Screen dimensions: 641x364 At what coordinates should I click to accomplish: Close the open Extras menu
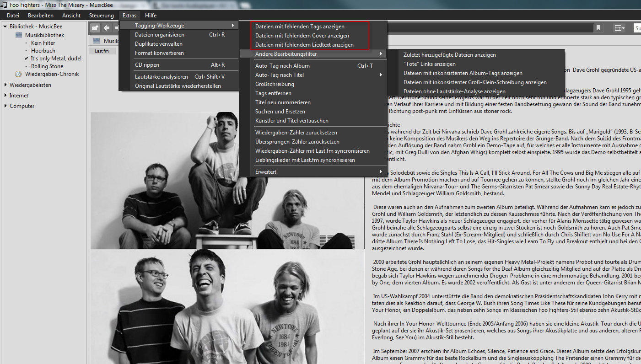(129, 16)
